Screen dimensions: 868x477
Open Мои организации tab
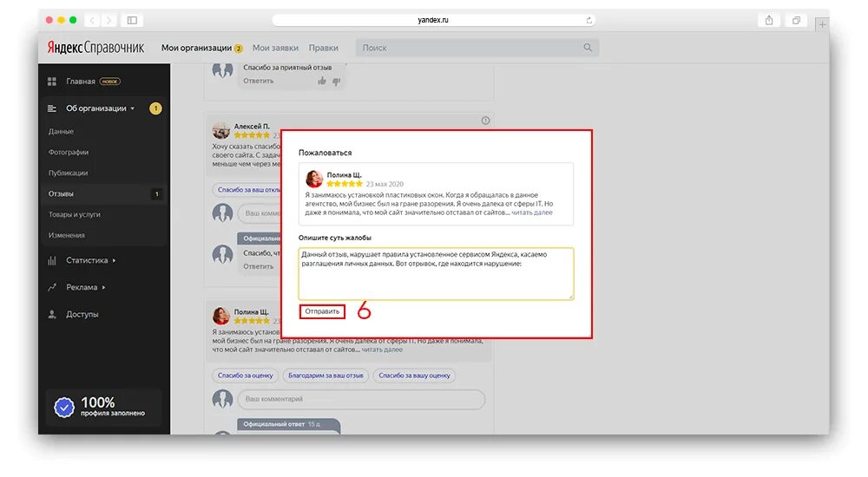pos(196,49)
